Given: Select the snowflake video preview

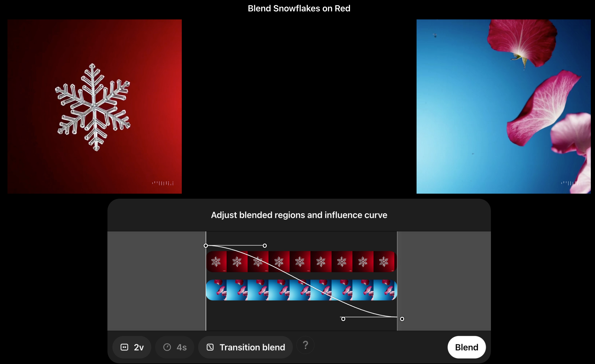Looking at the screenshot, I should point(95,106).
